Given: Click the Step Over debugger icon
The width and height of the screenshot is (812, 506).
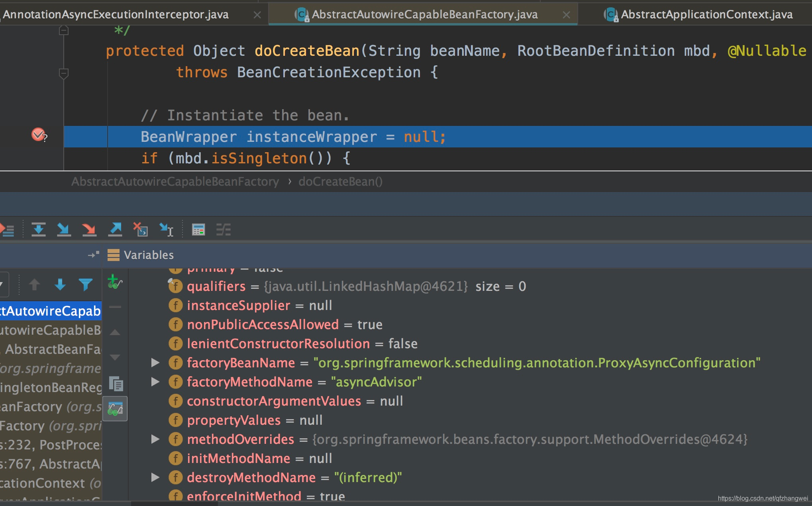Looking at the screenshot, I should 39,229.
